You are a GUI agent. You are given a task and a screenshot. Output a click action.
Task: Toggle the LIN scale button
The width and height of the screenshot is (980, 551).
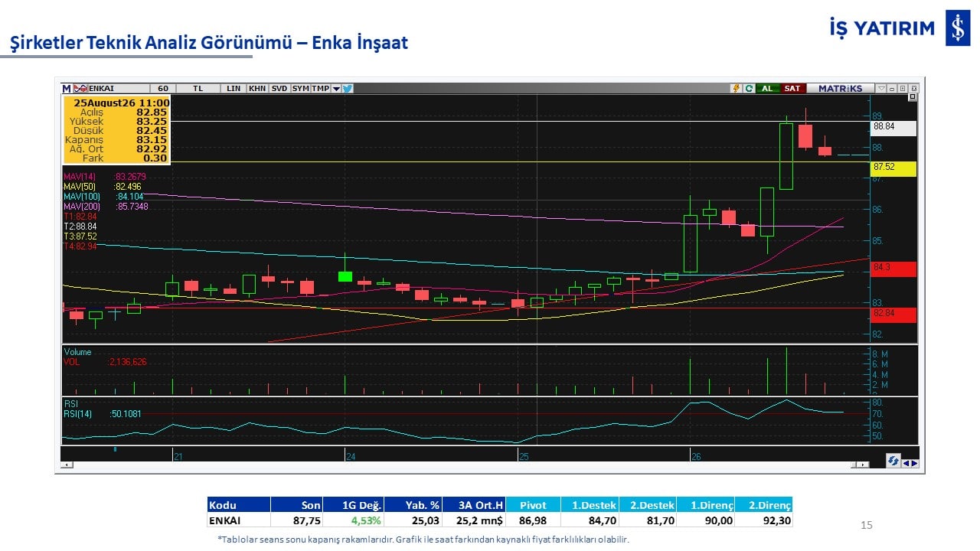point(234,89)
